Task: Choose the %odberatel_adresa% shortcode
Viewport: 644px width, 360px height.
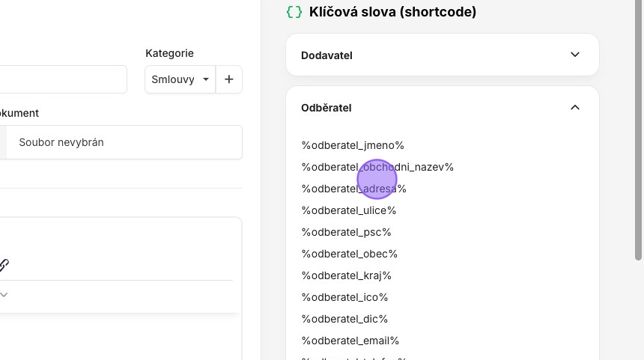Action: [x=353, y=189]
